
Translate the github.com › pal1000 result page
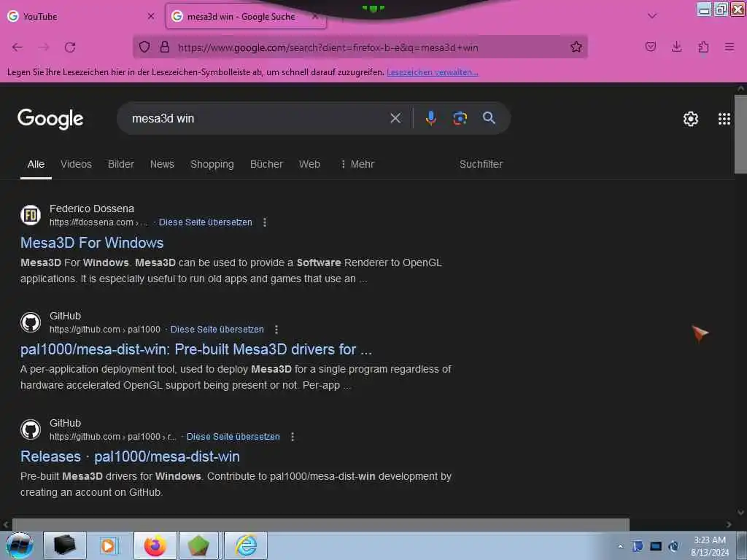[217, 330]
